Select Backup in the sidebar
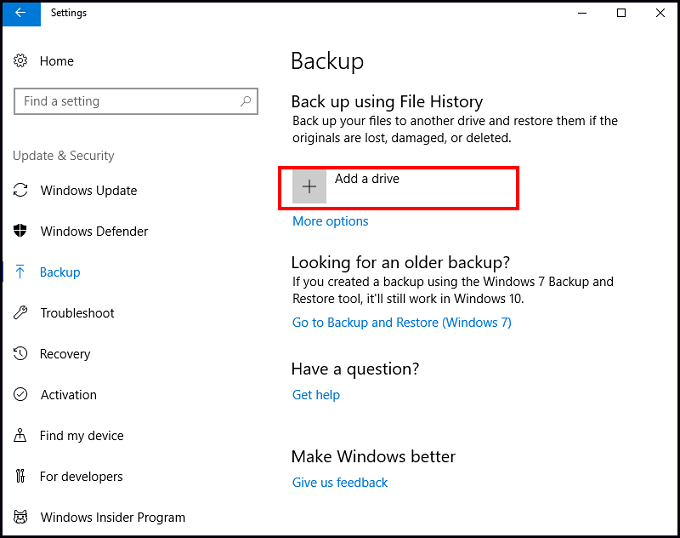The width and height of the screenshot is (680, 538). click(60, 272)
